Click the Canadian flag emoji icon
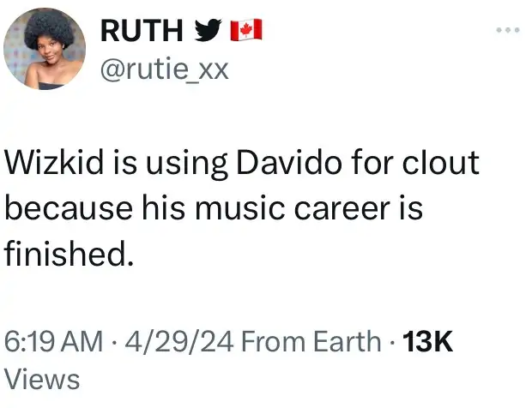The width and height of the screenshot is (532, 408). pos(245,30)
